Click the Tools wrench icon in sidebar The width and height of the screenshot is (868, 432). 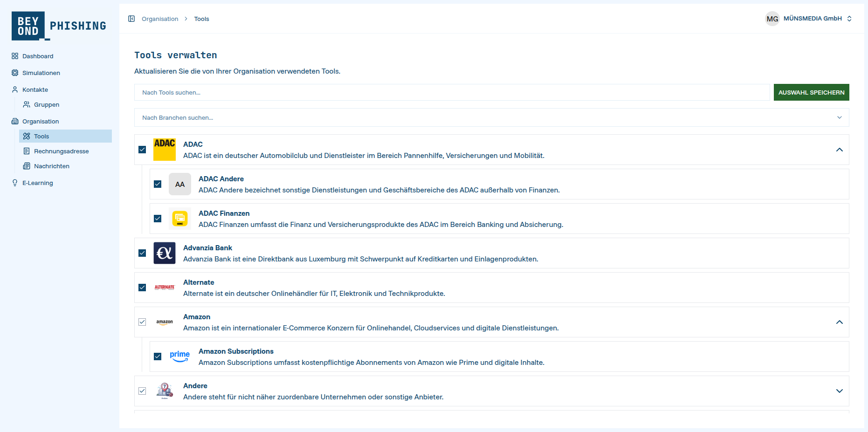pos(27,136)
